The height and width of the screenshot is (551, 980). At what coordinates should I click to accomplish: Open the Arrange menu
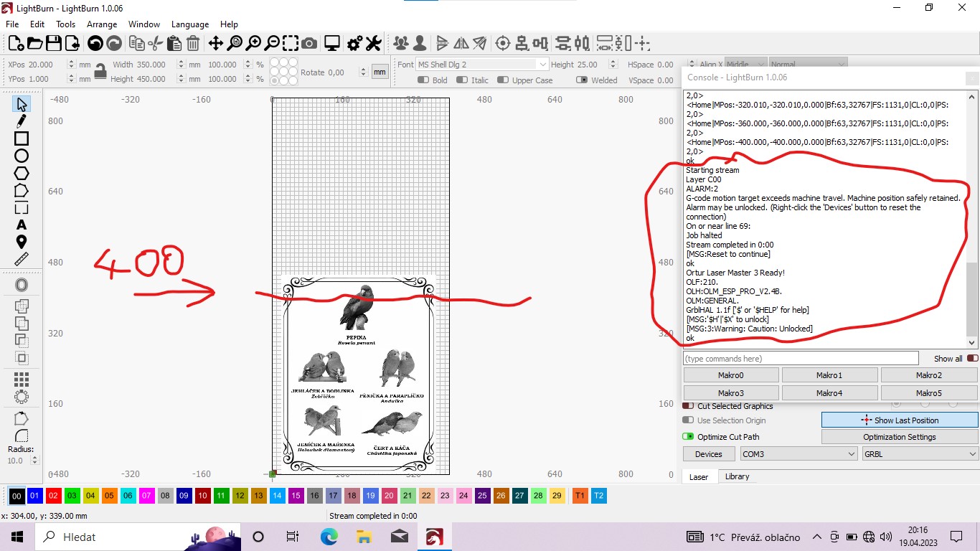pyautogui.click(x=102, y=24)
